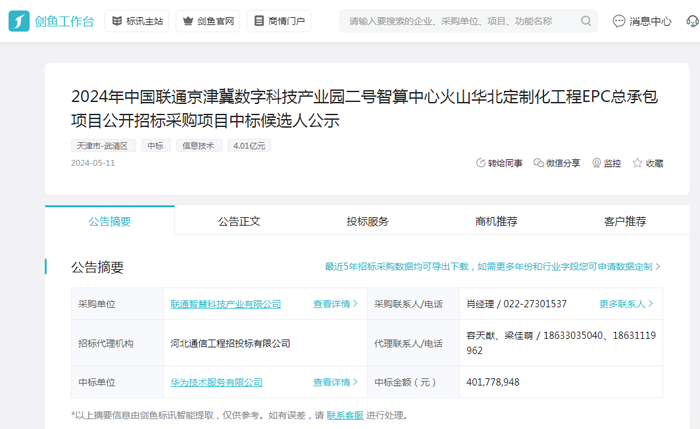Viewport: 700px width, 429px height.
Task: Click the search magnifier icon
Action: coord(585,21)
